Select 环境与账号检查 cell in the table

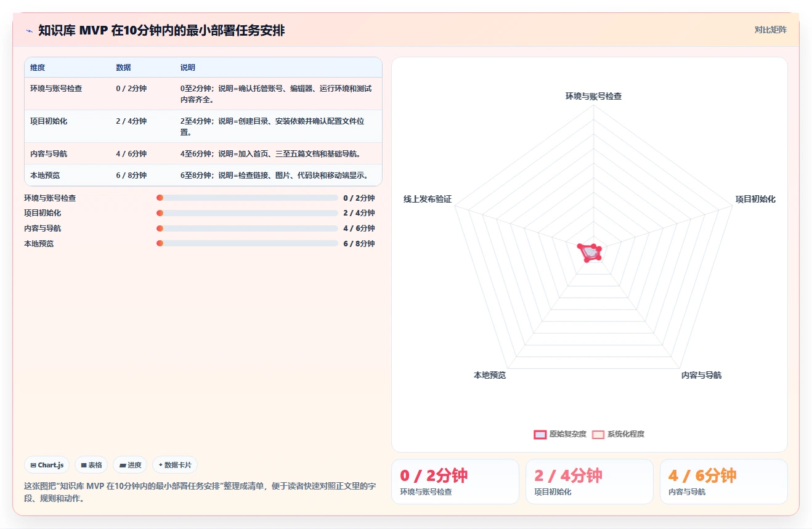[x=56, y=89]
